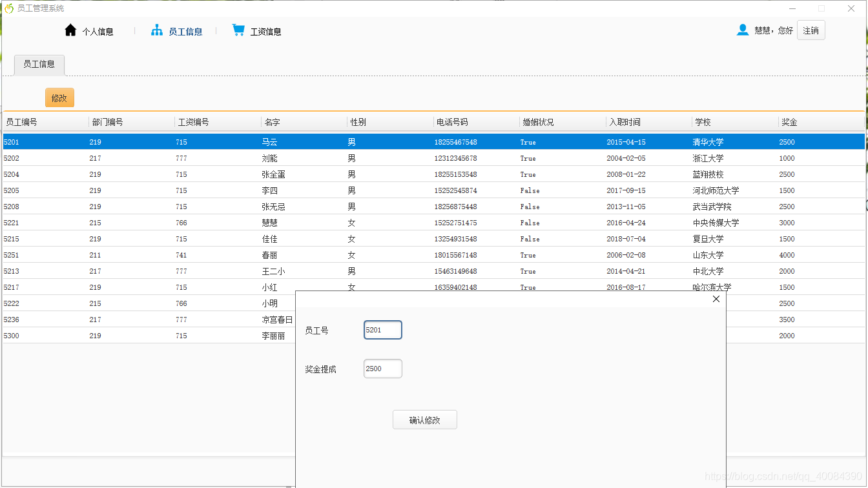Screen dimensions: 868x488
Task: Sort by 部门编号 column header
Action: pyautogui.click(x=132, y=122)
